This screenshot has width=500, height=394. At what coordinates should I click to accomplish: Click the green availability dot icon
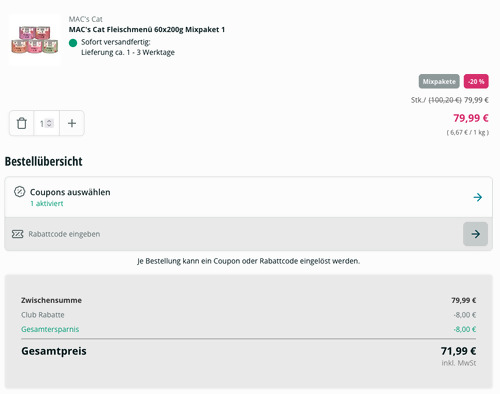73,43
